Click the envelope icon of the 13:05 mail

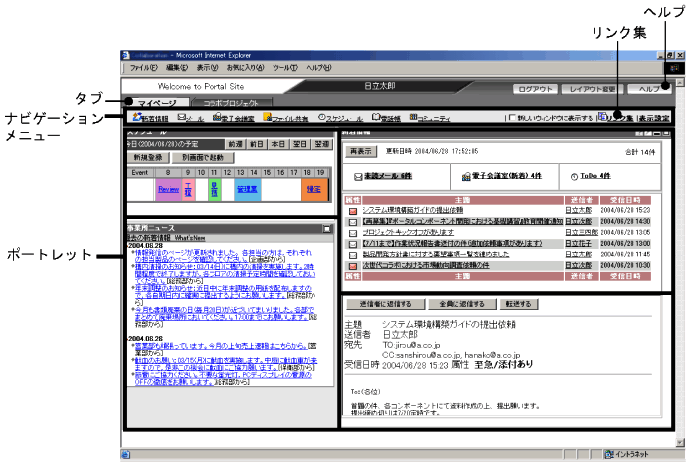tap(353, 233)
